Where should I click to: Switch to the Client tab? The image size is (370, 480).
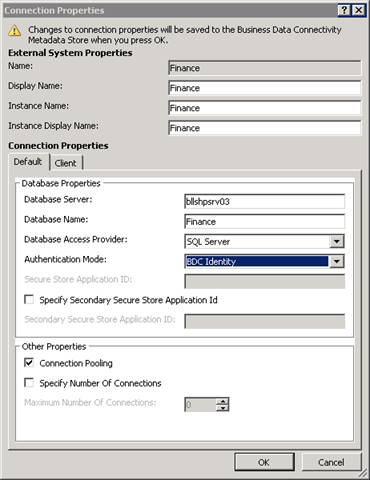[x=66, y=163]
